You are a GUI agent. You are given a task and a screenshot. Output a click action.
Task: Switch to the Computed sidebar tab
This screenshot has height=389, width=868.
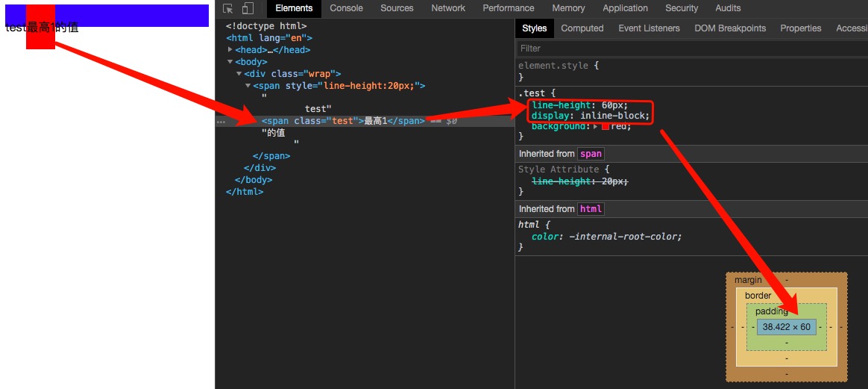pyautogui.click(x=582, y=28)
